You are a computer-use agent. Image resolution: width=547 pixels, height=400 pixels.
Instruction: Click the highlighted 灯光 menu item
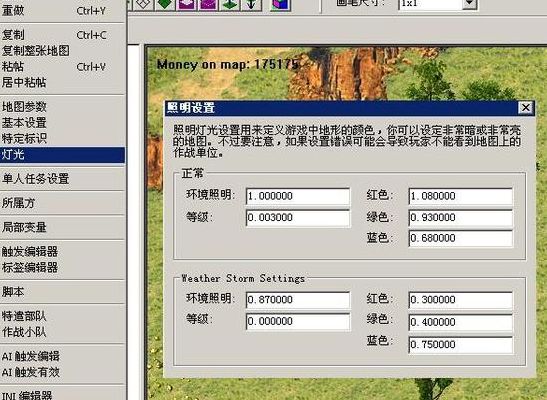(x=62, y=154)
